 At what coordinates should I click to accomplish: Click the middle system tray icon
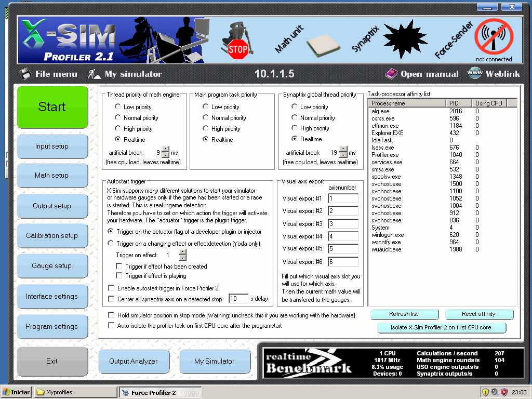tap(495, 392)
